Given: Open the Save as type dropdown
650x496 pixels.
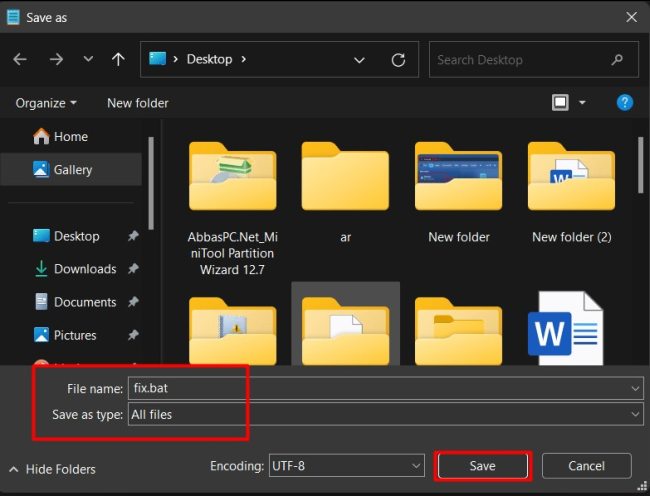Looking at the screenshot, I should [636, 414].
